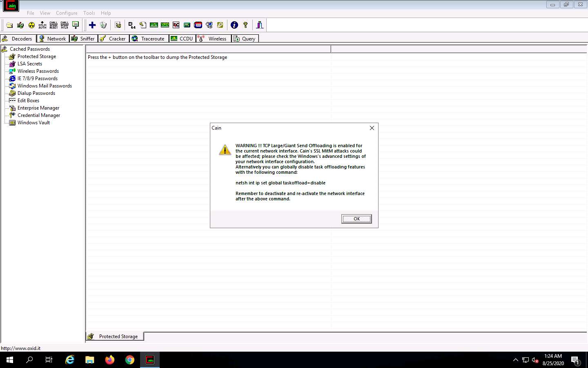The height and width of the screenshot is (368, 588).
Task: Click OK in the Cain warning dialog
Action: 356,219
